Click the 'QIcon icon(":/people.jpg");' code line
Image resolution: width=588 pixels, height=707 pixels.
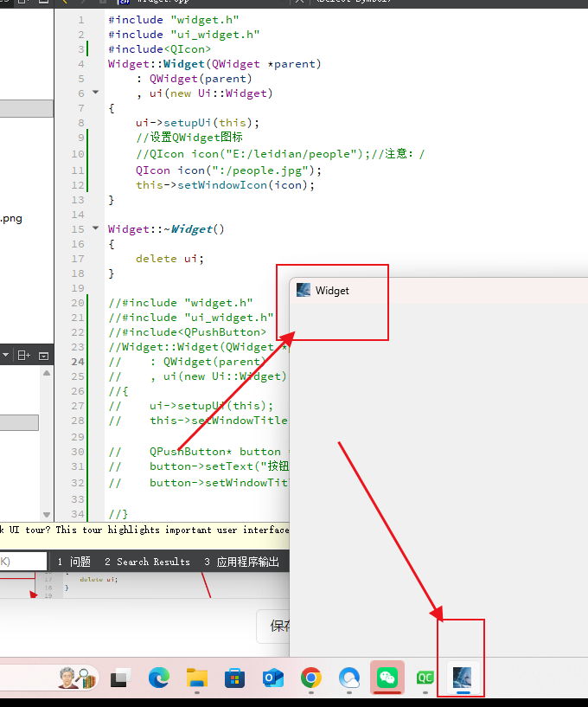[x=228, y=170]
